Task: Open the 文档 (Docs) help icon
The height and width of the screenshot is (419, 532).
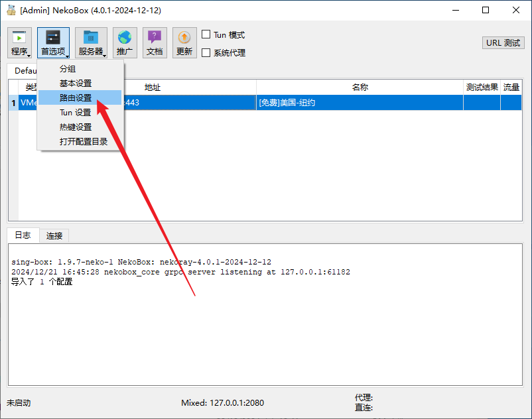Action: 155,42
